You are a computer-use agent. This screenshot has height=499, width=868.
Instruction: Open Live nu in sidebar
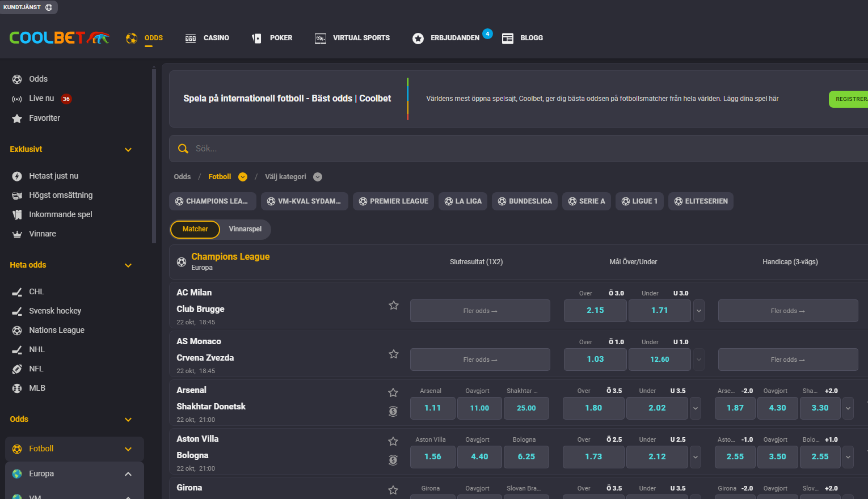(41, 99)
